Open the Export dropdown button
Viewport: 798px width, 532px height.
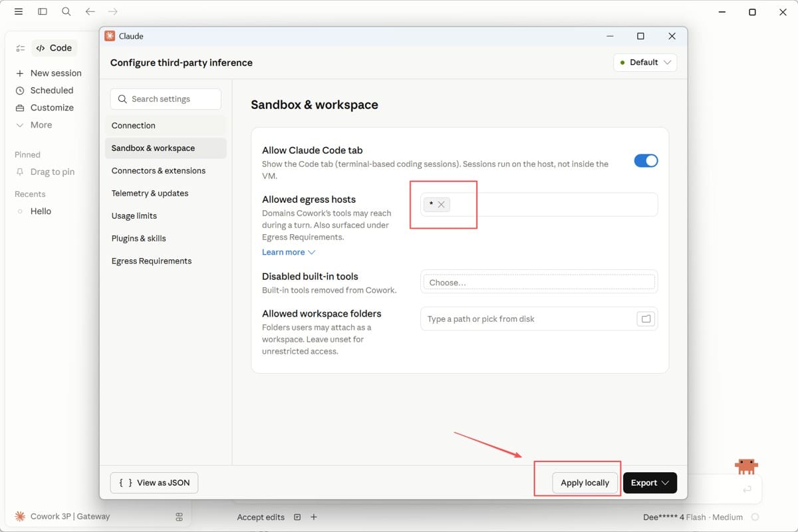(x=650, y=483)
